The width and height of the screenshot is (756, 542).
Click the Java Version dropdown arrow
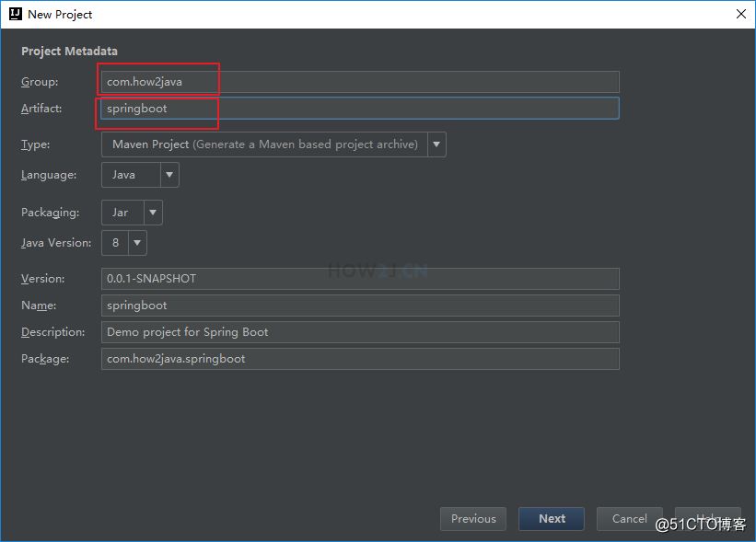137,243
